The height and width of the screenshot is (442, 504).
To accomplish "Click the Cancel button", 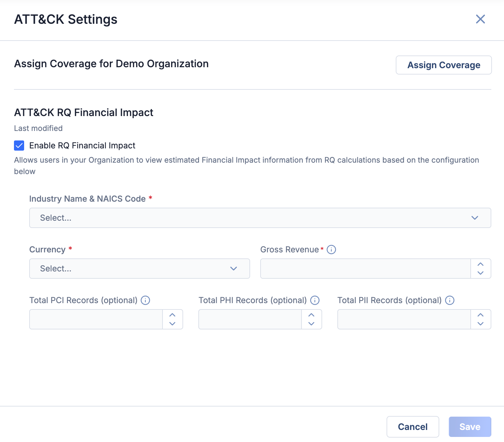I will point(413,427).
